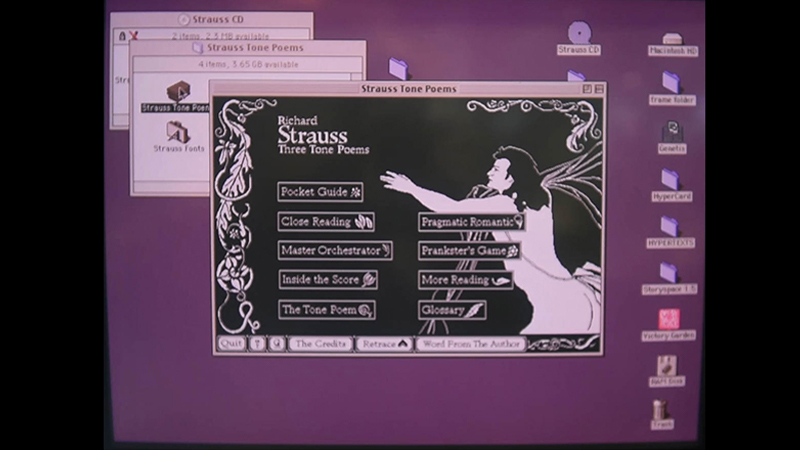This screenshot has height=450, width=800.
Task: Open Word From The Author
Action: (x=471, y=344)
